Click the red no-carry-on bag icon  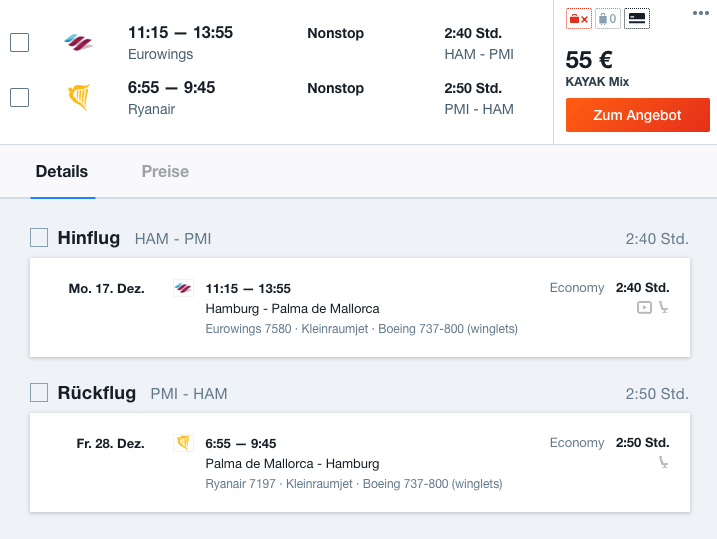click(x=578, y=18)
